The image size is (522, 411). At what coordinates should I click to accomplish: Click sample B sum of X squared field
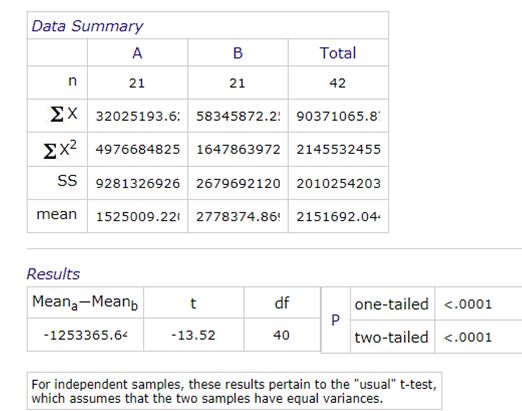click(x=238, y=149)
